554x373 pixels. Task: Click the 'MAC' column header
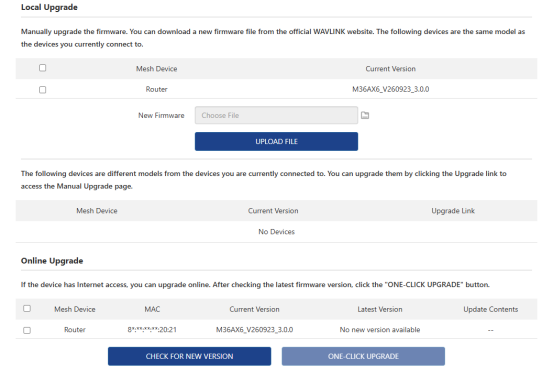(x=152, y=309)
